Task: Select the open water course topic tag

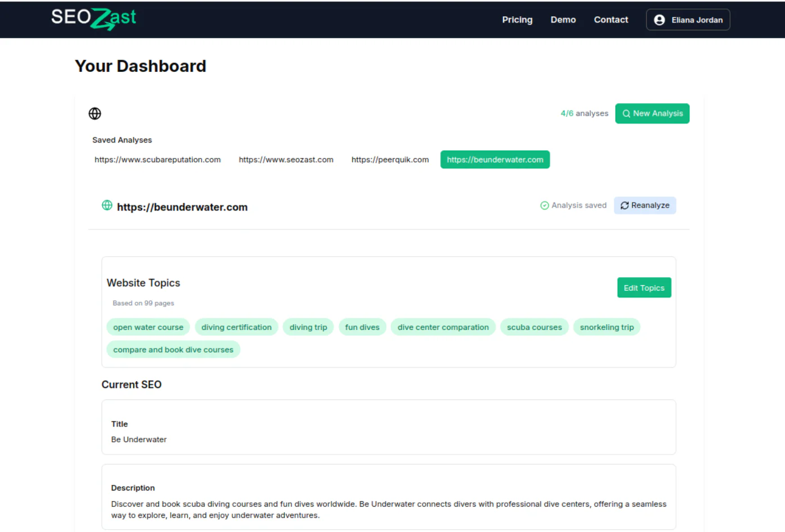Action: point(148,327)
